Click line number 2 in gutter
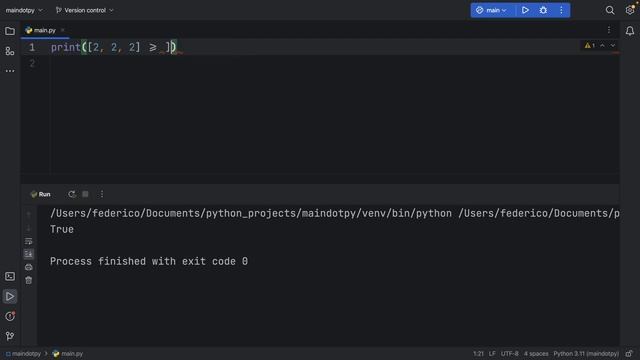The width and height of the screenshot is (640, 360). coord(32,64)
